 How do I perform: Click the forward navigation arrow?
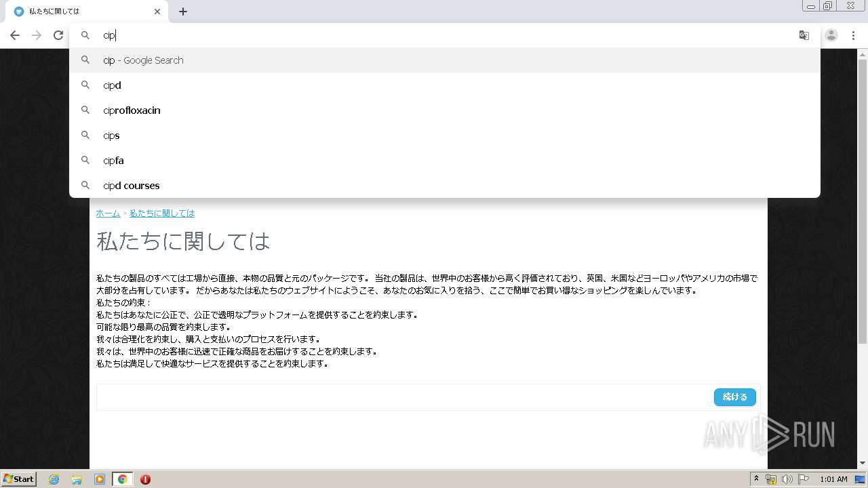[x=37, y=35]
